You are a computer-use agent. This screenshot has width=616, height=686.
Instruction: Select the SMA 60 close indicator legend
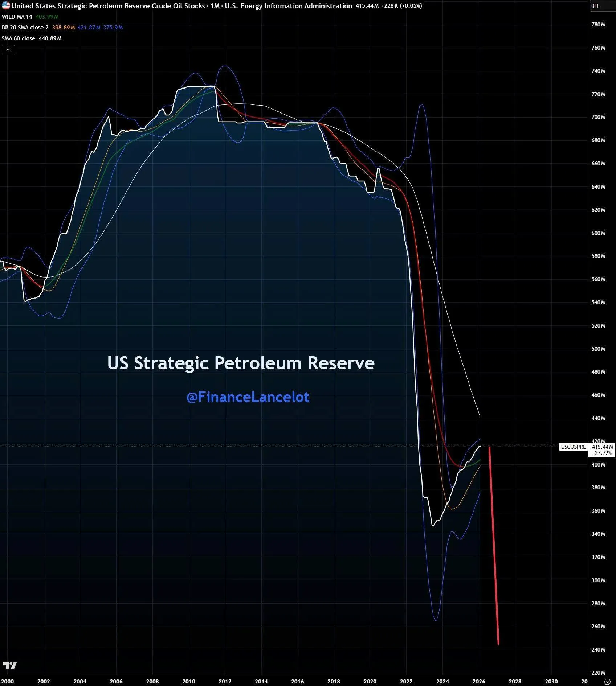point(18,38)
